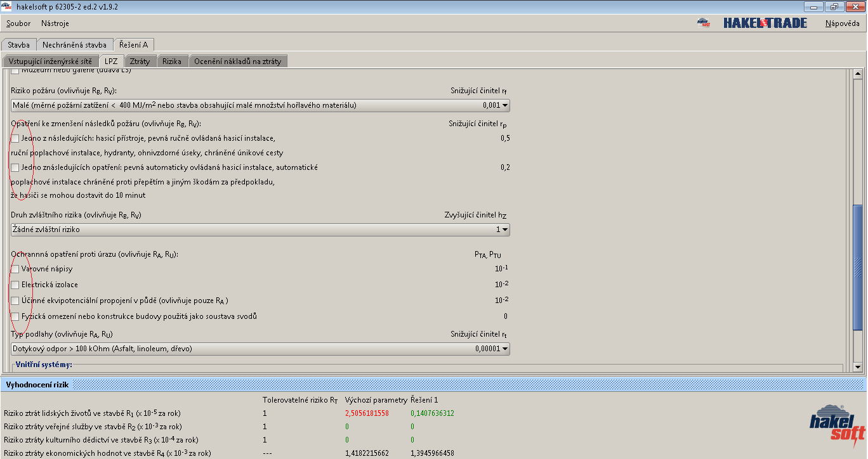Image resolution: width=868 pixels, height=459 pixels.
Task: Check the Elektrická izolace option
Action: (15, 285)
